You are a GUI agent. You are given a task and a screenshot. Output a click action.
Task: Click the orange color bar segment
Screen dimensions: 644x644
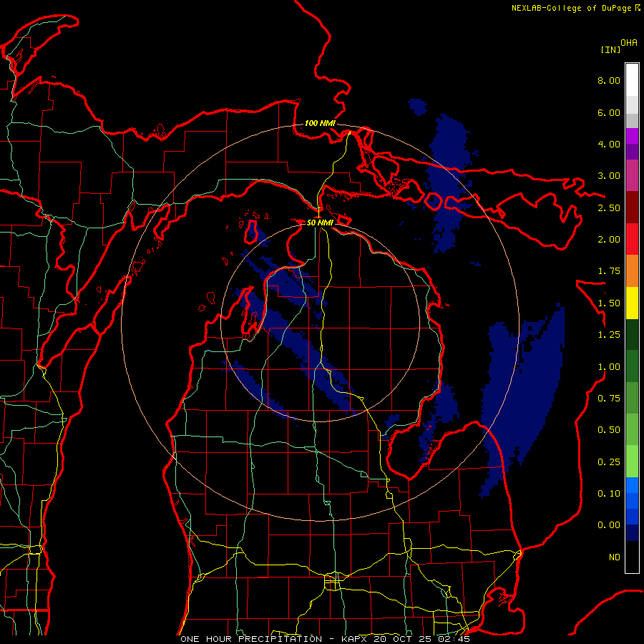[632, 271]
